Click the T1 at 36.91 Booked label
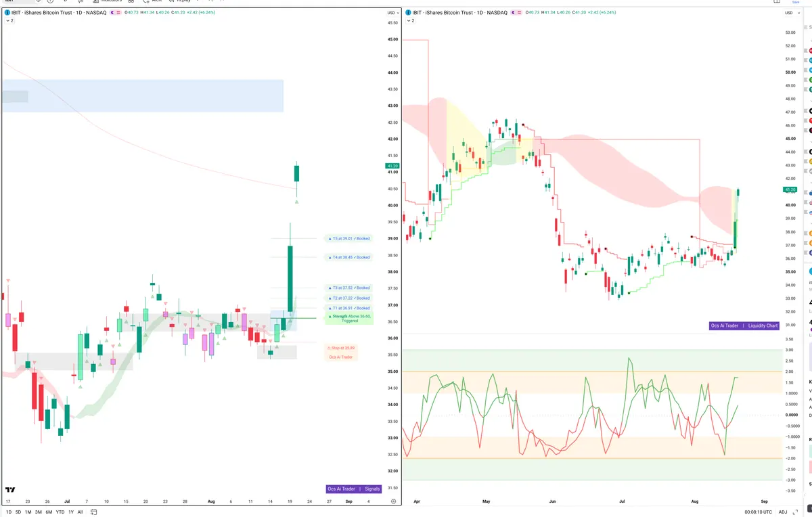This screenshot has width=812, height=517. [x=349, y=308]
